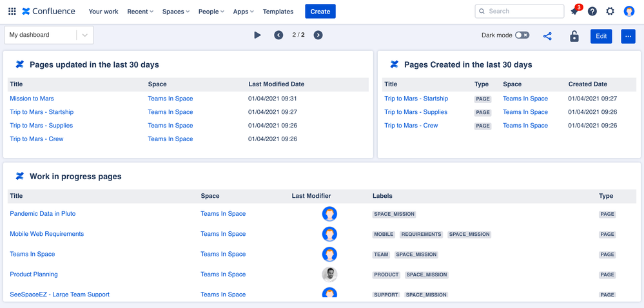Click the unlocked padlock icon
Screen dimensions: 644x308
[x=574, y=36]
